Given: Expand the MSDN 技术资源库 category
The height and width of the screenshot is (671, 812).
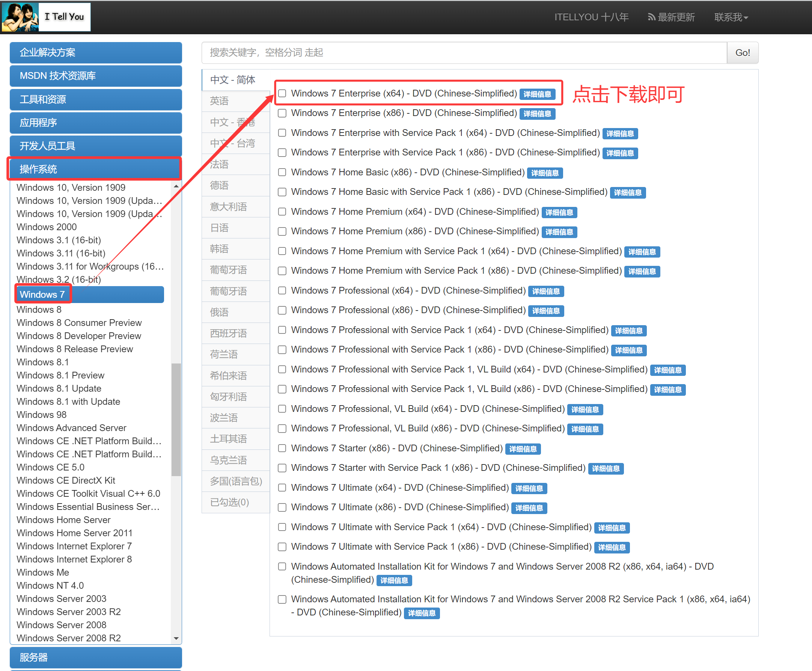Looking at the screenshot, I should click(96, 76).
